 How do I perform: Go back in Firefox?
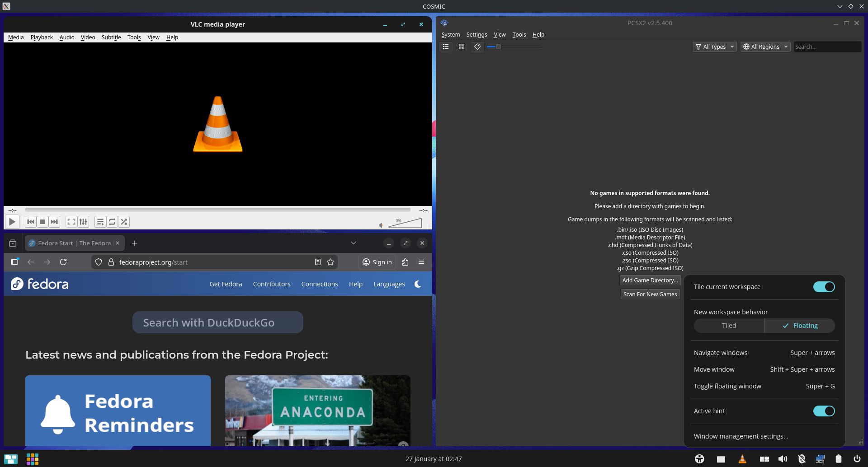[31, 262]
